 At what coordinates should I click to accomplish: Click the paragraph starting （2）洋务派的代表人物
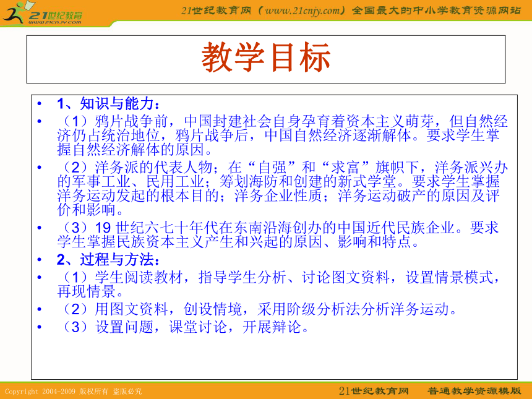[x=282, y=189]
